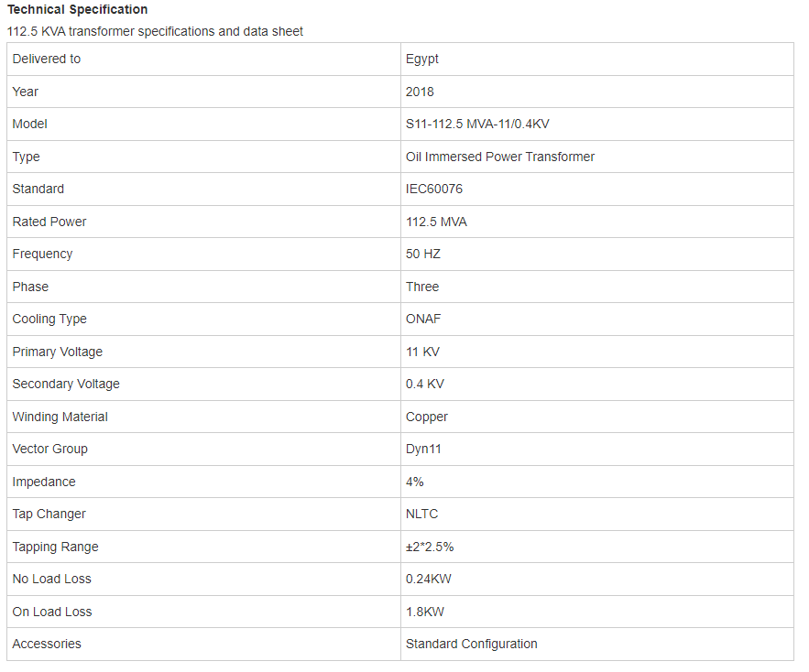Click the Copper winding material cell

pyautogui.click(x=597, y=417)
